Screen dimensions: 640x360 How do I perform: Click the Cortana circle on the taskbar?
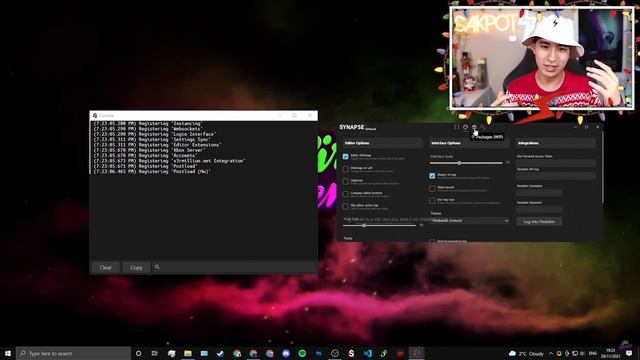pyautogui.click(x=138, y=353)
